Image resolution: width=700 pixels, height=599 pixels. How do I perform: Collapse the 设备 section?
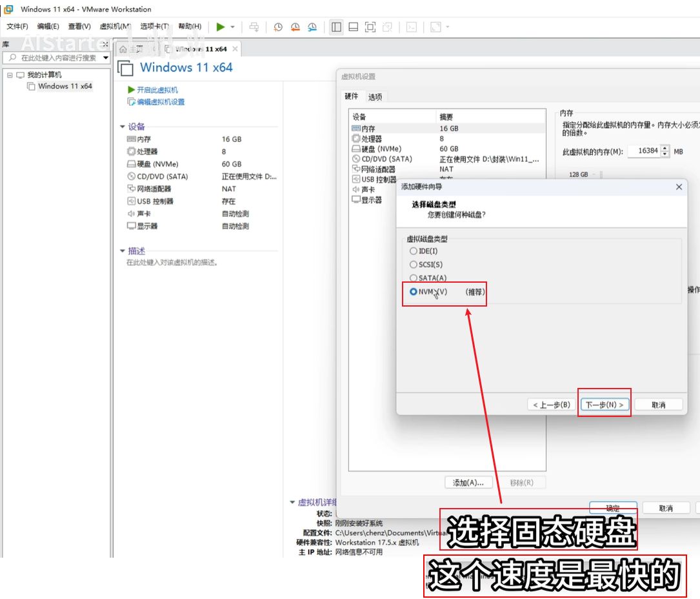[x=123, y=127]
